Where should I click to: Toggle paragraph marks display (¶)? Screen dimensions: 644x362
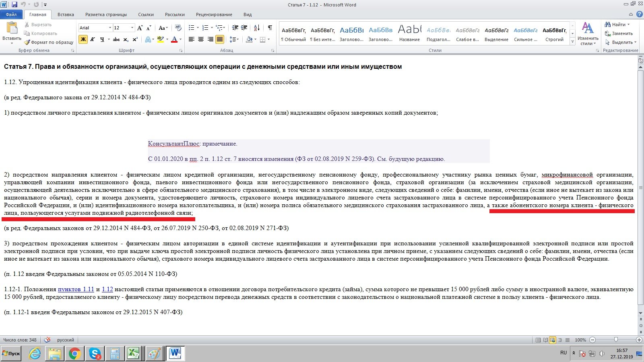click(x=270, y=28)
